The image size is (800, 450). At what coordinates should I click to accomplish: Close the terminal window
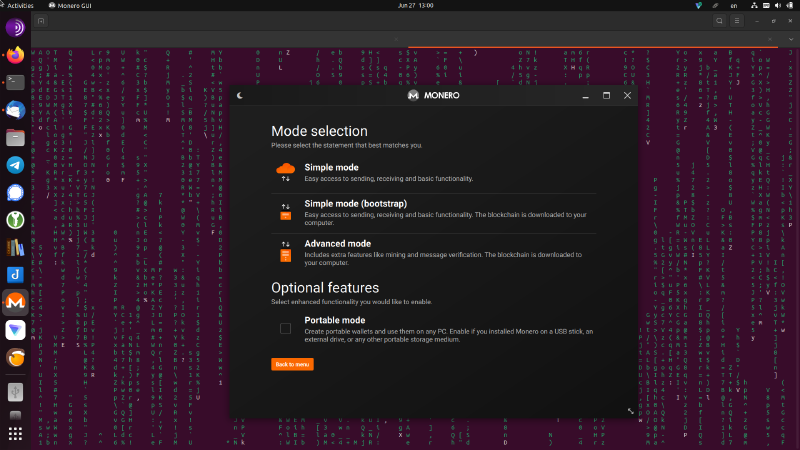pyautogui.click(x=790, y=21)
